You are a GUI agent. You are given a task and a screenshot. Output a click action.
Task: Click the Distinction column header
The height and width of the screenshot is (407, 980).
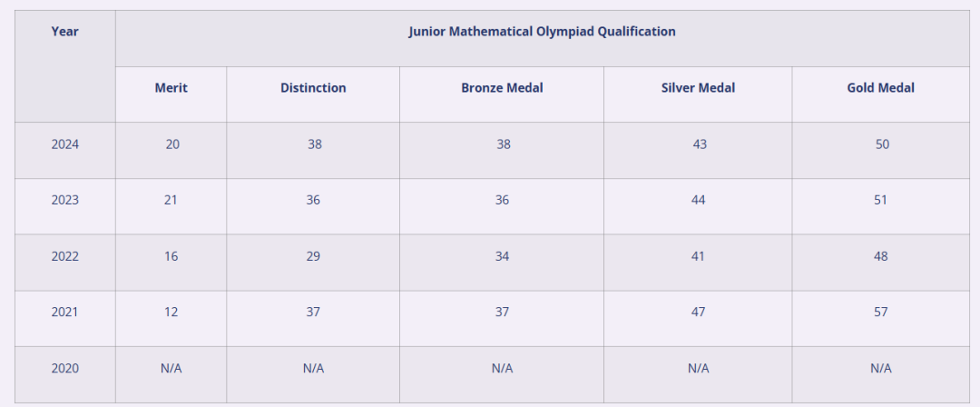tap(313, 87)
